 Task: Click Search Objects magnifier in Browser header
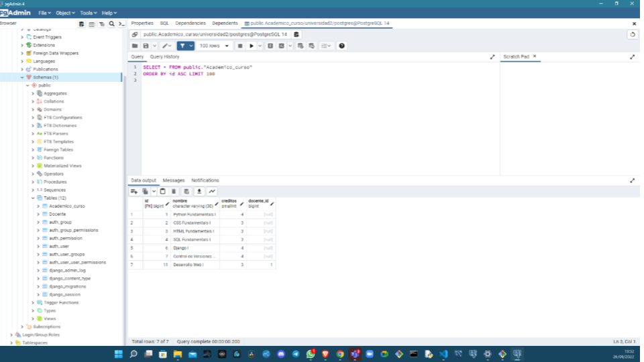pyautogui.click(x=112, y=24)
